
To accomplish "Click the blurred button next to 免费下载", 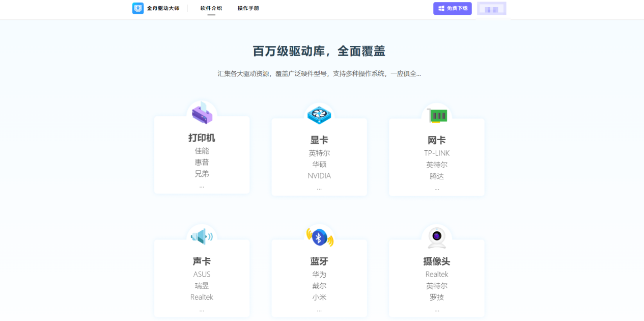I will (492, 9).
